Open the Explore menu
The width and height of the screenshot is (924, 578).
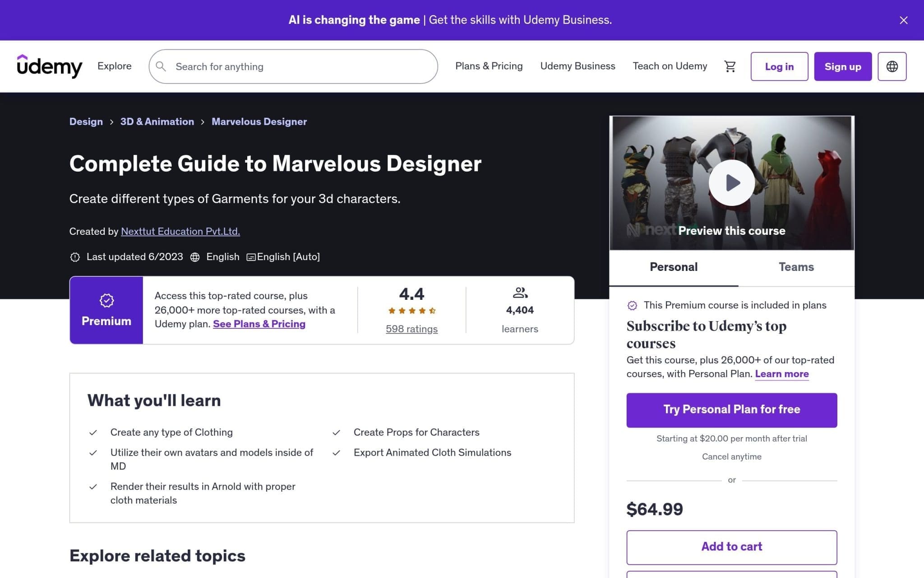(x=115, y=66)
